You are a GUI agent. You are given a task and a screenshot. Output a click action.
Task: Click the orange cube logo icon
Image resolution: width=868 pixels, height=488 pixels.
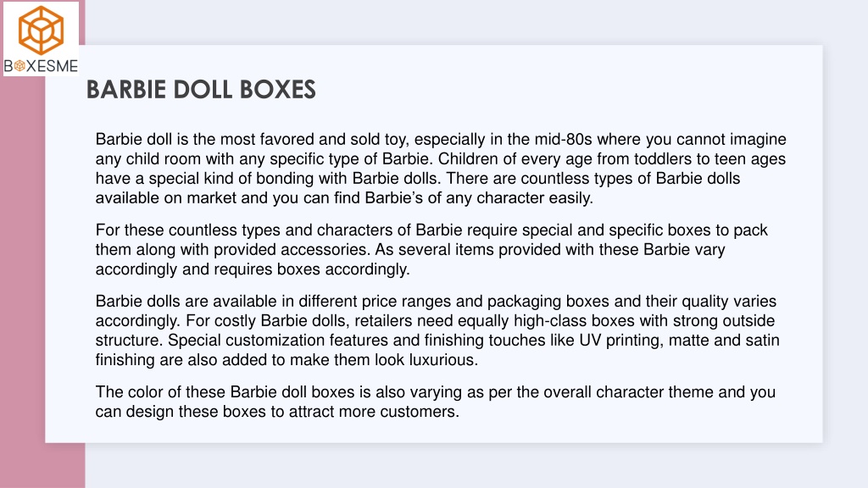tap(41, 30)
